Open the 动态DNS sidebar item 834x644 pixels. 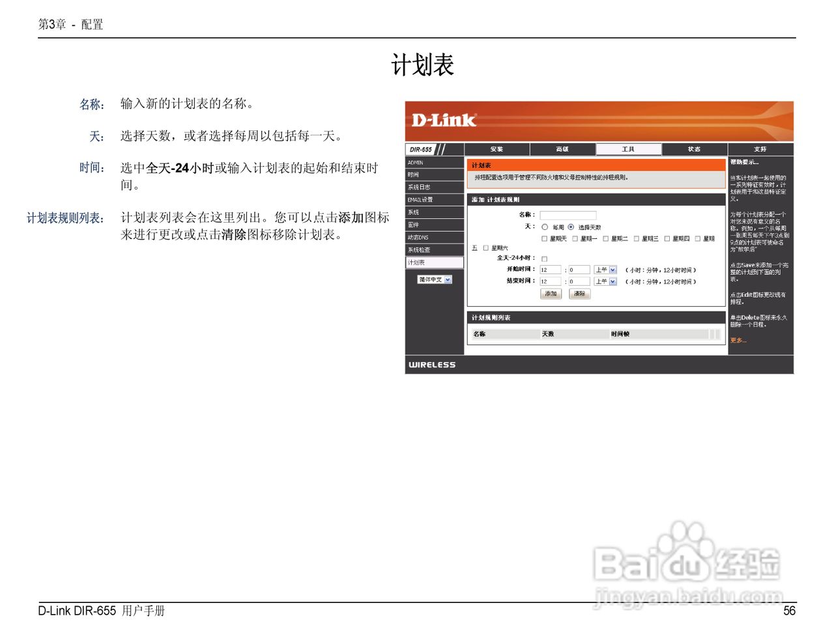click(435, 238)
